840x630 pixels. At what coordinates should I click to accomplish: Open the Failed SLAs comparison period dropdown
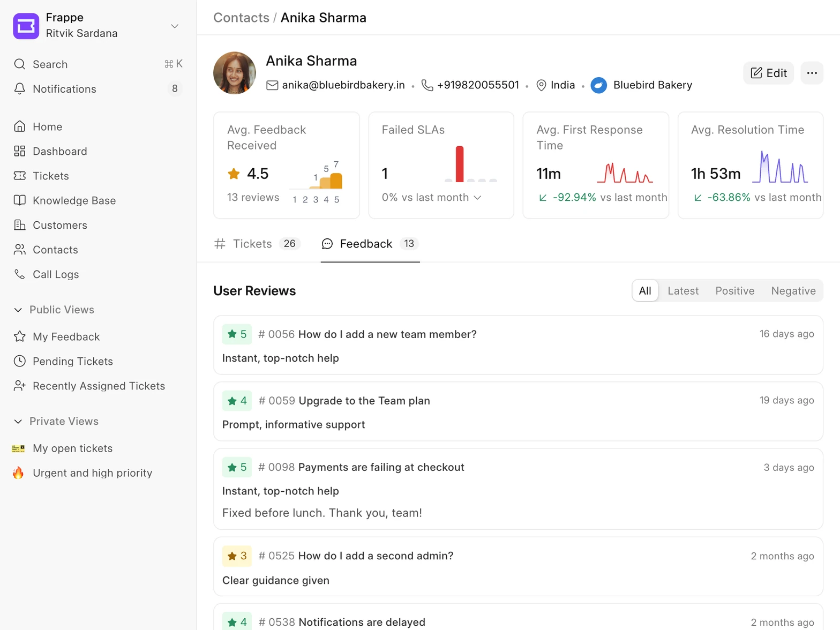pos(432,197)
